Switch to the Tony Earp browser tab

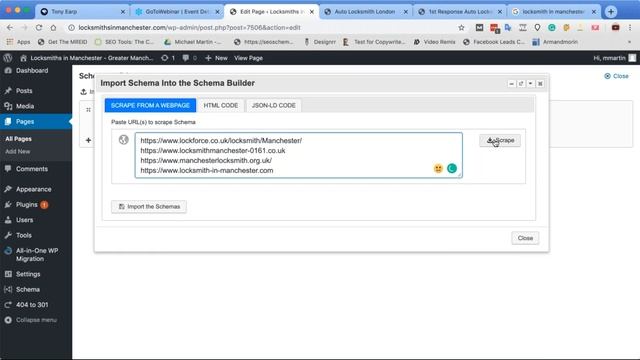(x=83, y=11)
